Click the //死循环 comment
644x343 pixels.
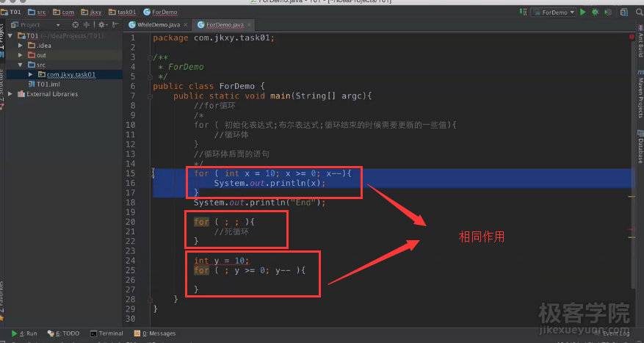coord(231,231)
